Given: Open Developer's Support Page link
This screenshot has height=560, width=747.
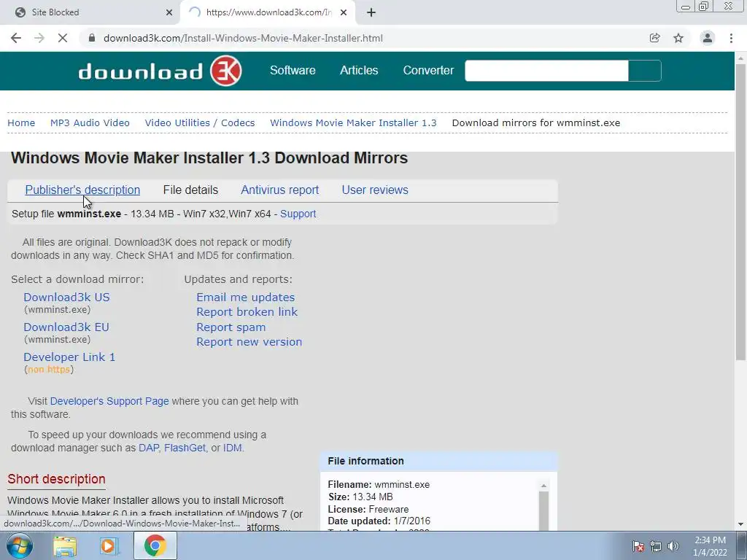Looking at the screenshot, I should coord(109,401).
